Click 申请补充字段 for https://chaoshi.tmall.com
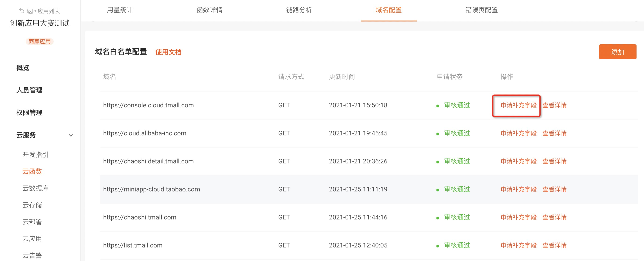Screen dimensions: 644x261 pyautogui.click(x=518, y=217)
